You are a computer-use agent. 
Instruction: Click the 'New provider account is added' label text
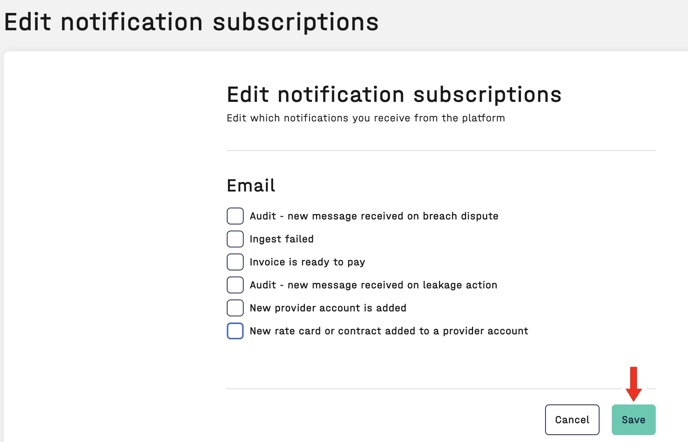[x=327, y=308]
